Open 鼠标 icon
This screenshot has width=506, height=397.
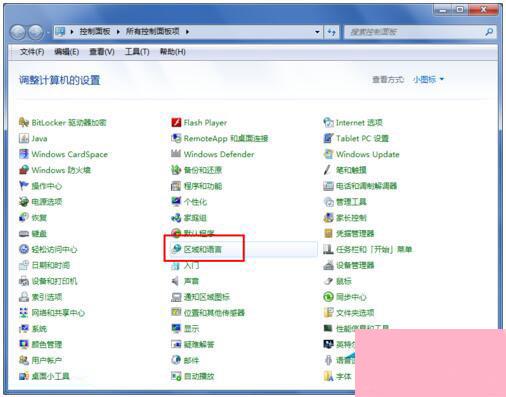pyautogui.click(x=328, y=281)
